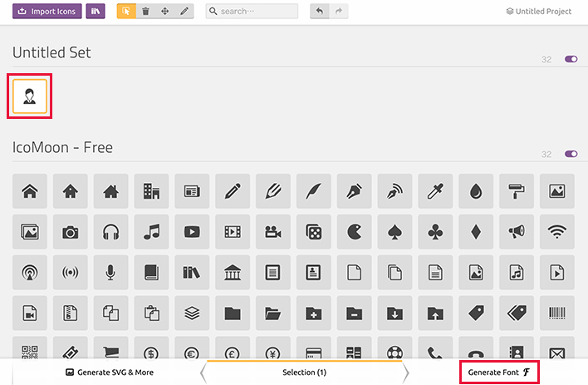Viewport: 588px width, 385px height.
Task: Select the play video icon
Action: pos(192,232)
